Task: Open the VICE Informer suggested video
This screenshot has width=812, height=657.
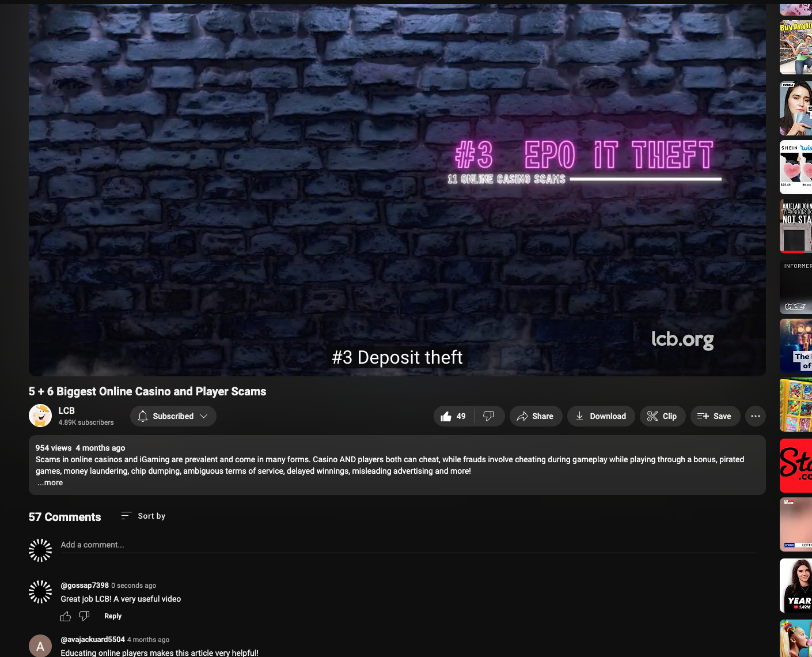Action: [796, 287]
